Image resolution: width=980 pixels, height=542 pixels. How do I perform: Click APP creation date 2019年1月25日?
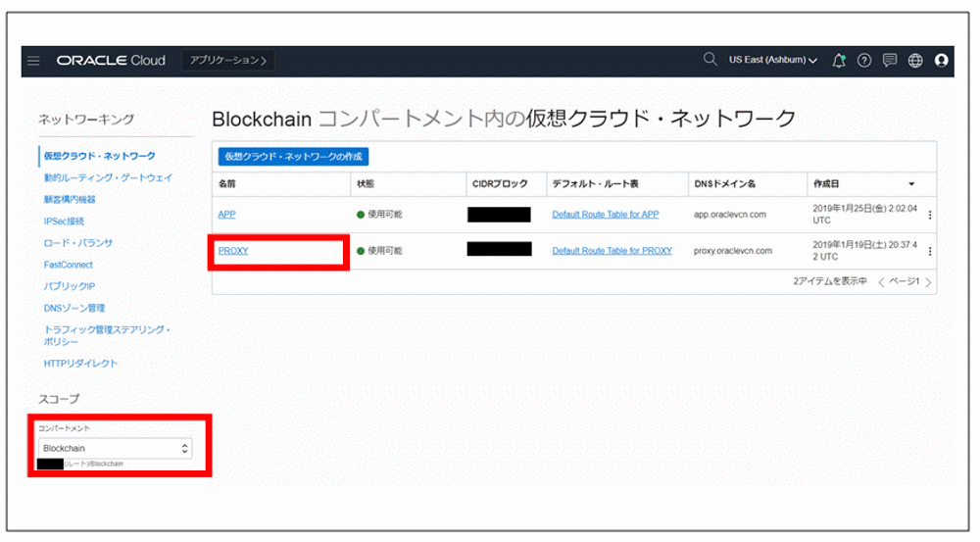pyautogui.click(x=865, y=215)
